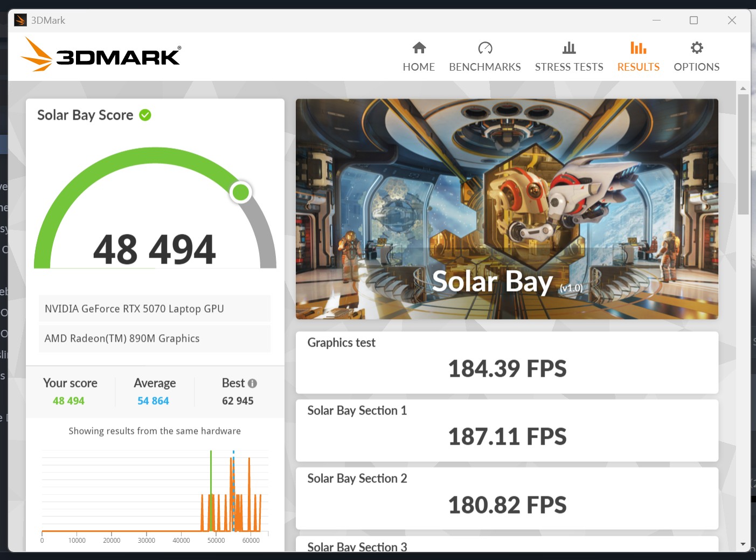Screen dimensions: 756x560
Task: Open Options via the gear icon
Action: click(696, 49)
